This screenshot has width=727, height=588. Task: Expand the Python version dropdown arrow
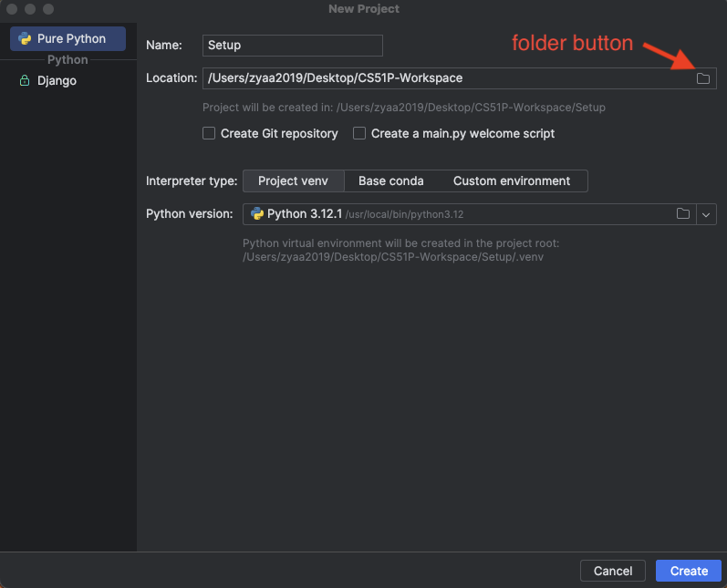[x=707, y=214]
